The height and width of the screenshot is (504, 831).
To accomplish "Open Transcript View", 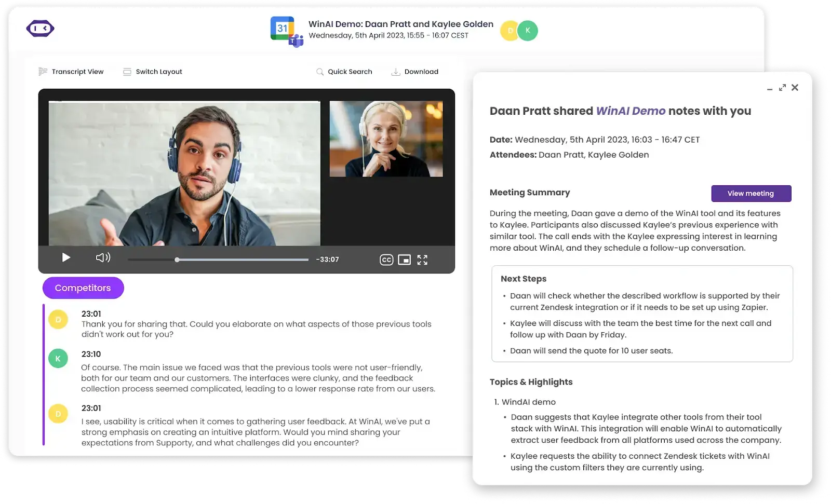I will pos(71,72).
